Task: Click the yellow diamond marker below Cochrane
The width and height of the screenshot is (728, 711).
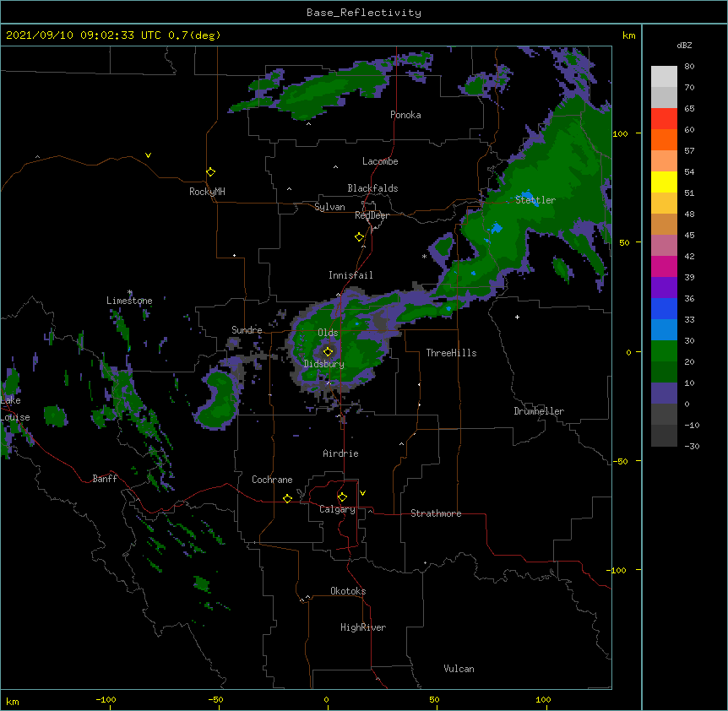Action: 287,498
